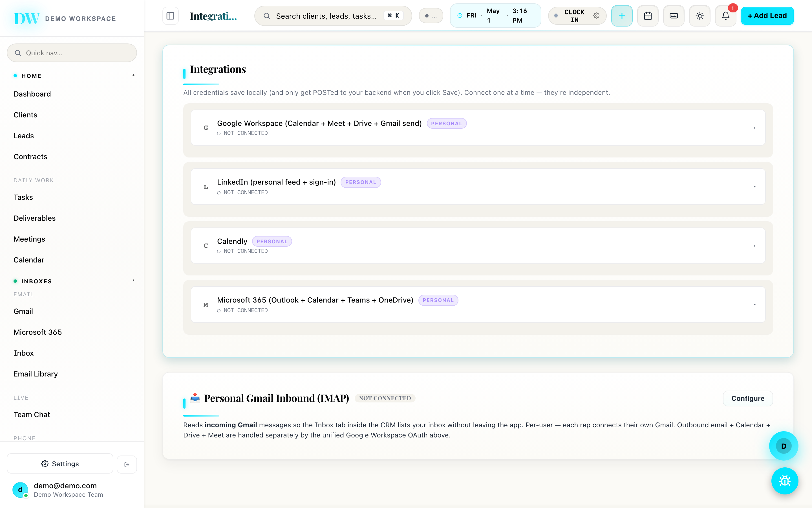Open Clients in sidebar
Viewport: 812px width, 508px height.
pos(25,115)
